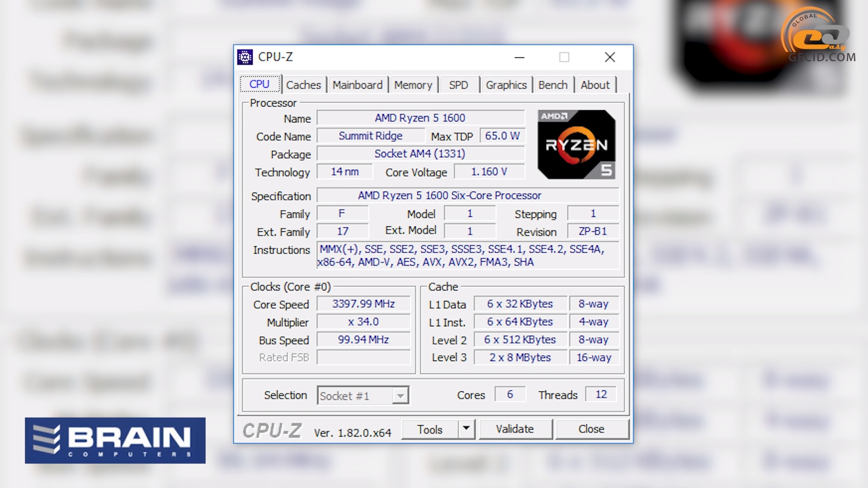Click the Level 2 value 6 x 512 KBytes
Viewport: 868px width, 488px height.
[520, 339]
